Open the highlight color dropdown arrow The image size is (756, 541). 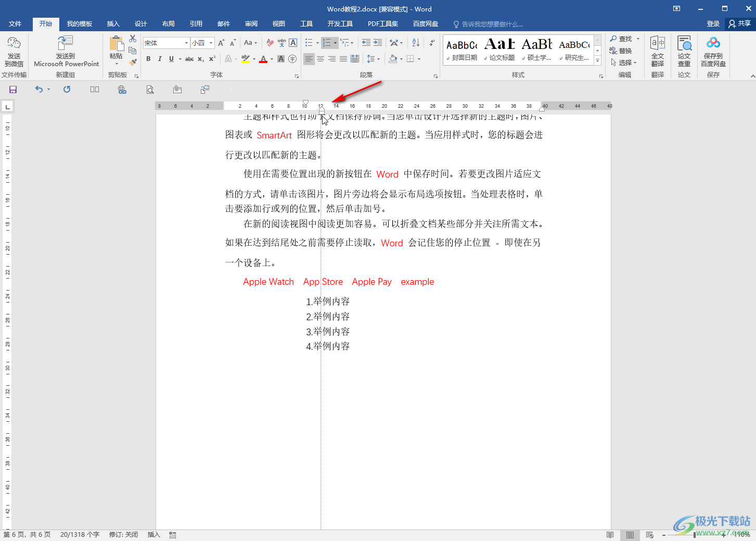click(x=254, y=59)
